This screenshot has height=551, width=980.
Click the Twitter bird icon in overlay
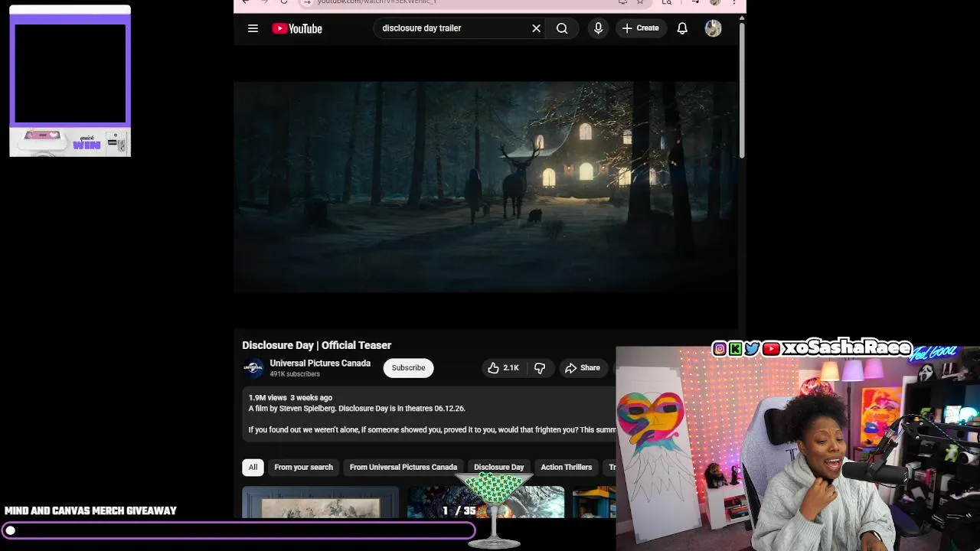click(x=753, y=349)
